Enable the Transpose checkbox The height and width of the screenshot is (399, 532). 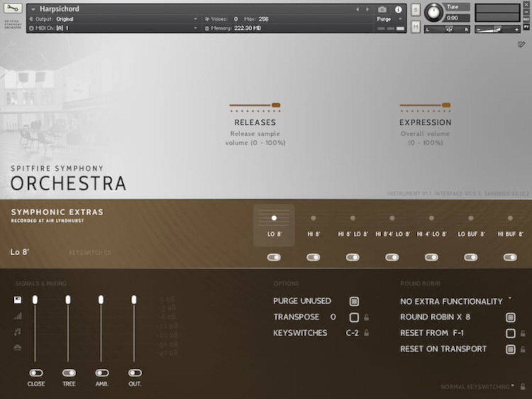(354, 317)
